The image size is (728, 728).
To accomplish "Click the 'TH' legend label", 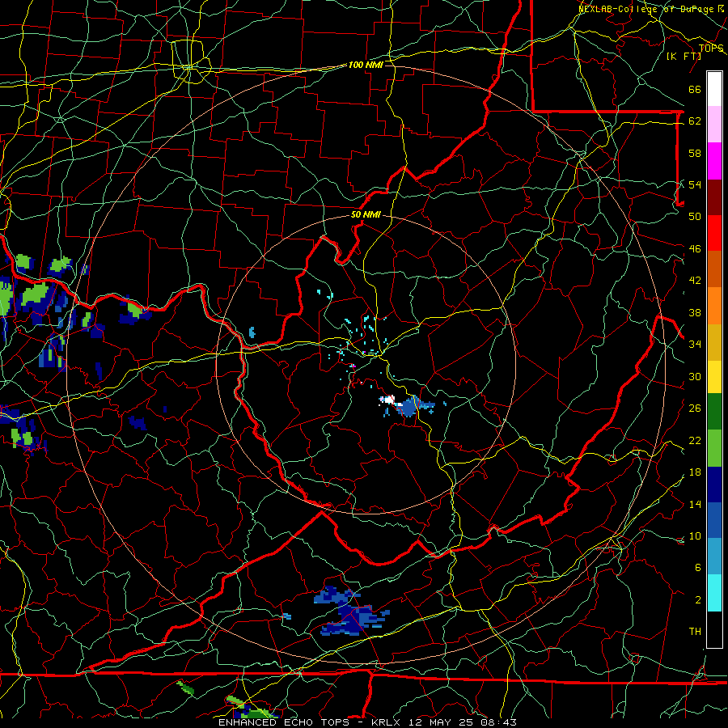I will [x=695, y=632].
